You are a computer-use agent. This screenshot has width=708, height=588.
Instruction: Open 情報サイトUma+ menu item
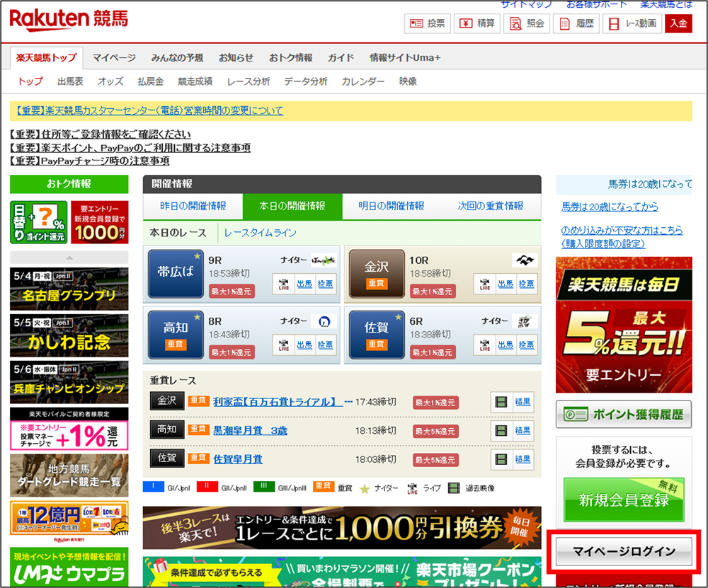click(405, 58)
